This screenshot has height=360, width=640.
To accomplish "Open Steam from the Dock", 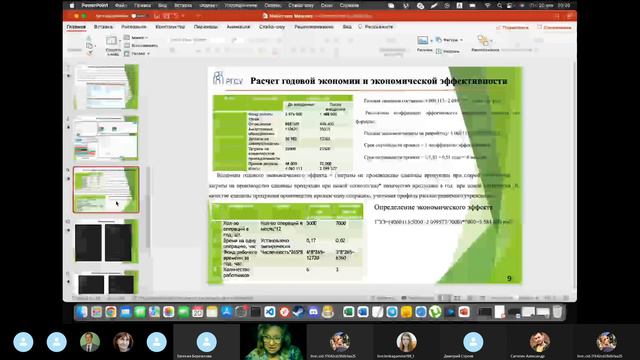I will point(299,312).
